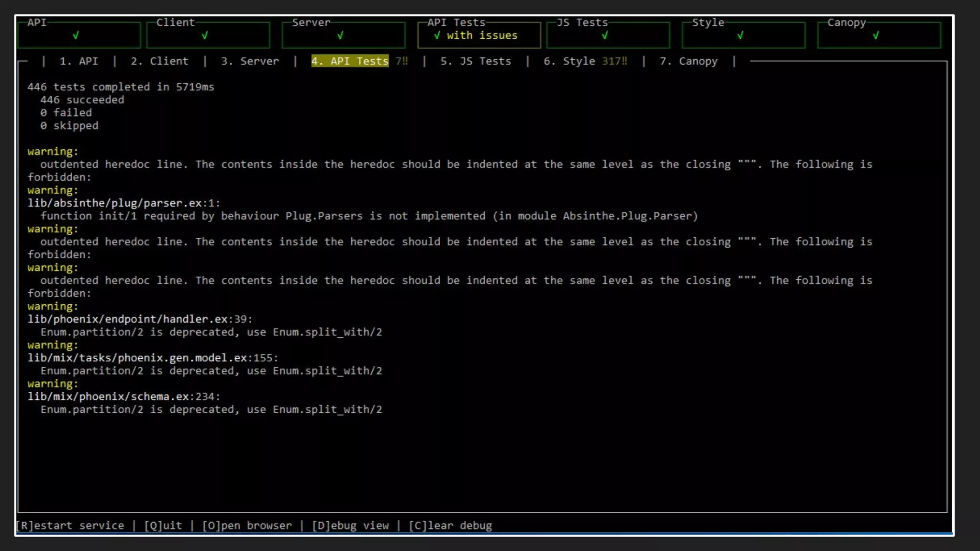Switch to the 2. Client tab
Image resolution: width=980 pixels, height=551 pixels.
(159, 61)
